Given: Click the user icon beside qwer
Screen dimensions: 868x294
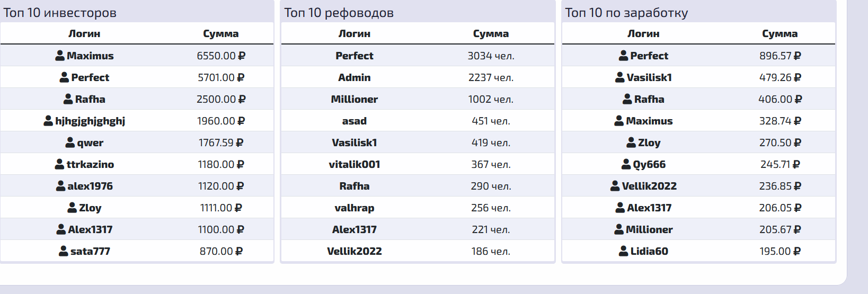Looking at the screenshot, I should tap(70, 142).
